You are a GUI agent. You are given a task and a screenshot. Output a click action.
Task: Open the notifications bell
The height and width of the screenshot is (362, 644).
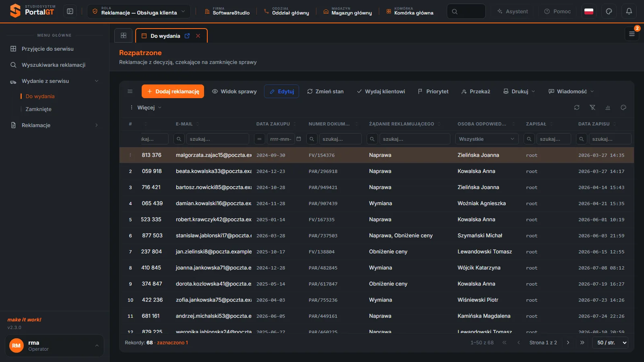[629, 11]
